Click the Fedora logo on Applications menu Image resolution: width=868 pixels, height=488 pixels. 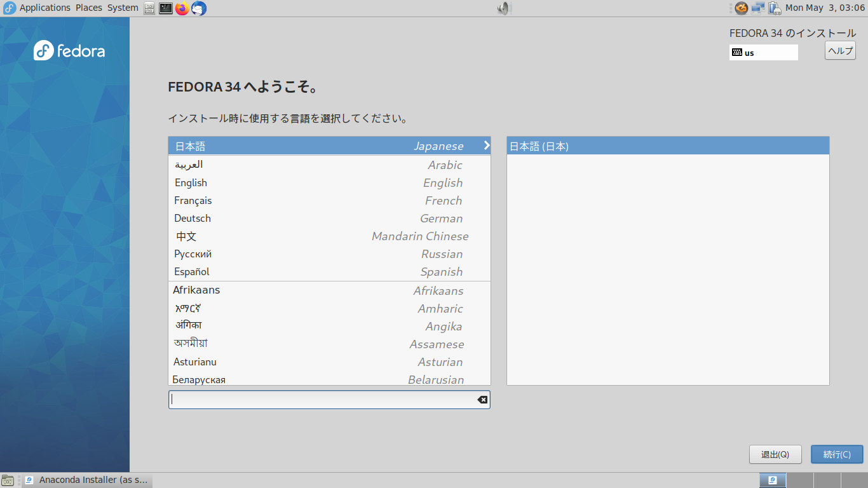click(10, 8)
